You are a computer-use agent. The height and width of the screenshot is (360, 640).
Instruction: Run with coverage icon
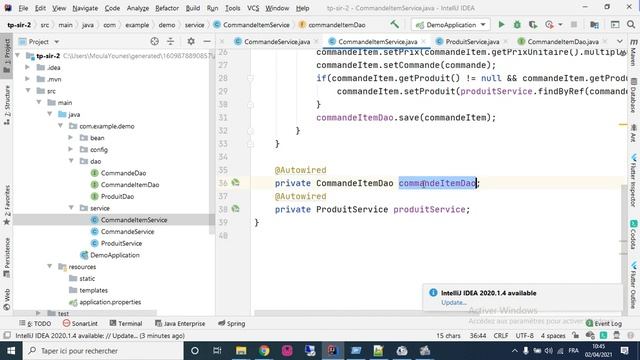tap(533, 24)
